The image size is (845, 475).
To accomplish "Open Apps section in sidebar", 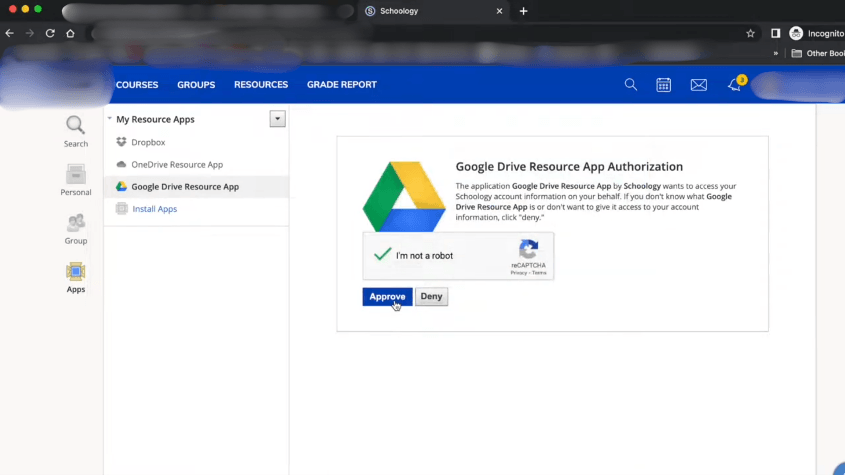I will pos(75,277).
